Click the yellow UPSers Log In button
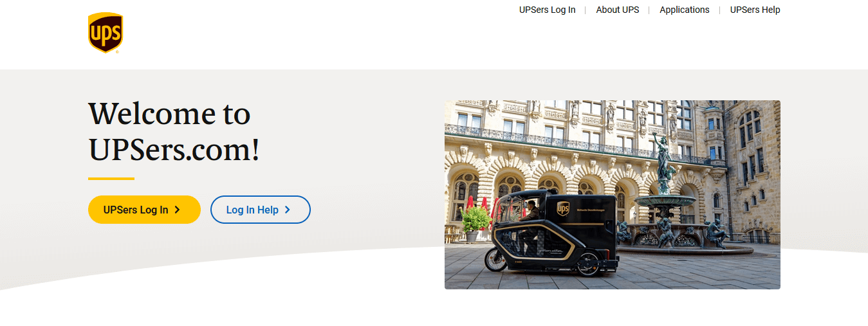The height and width of the screenshot is (326, 868). click(x=144, y=210)
